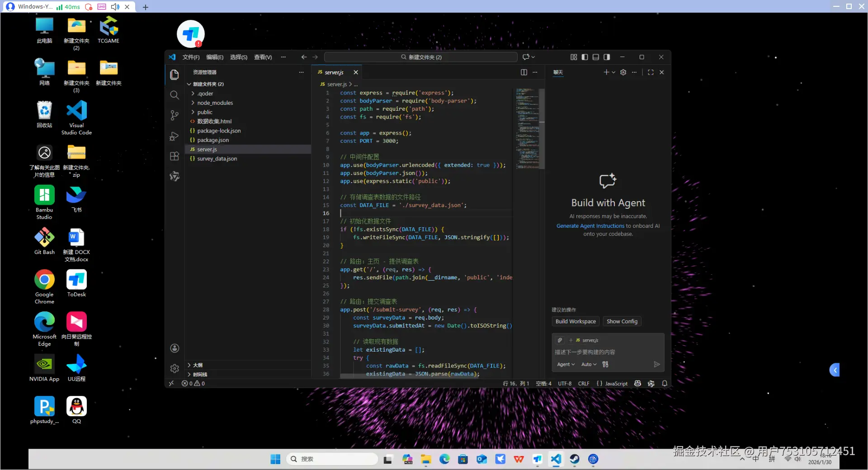Open the Source Control view

[x=175, y=115]
